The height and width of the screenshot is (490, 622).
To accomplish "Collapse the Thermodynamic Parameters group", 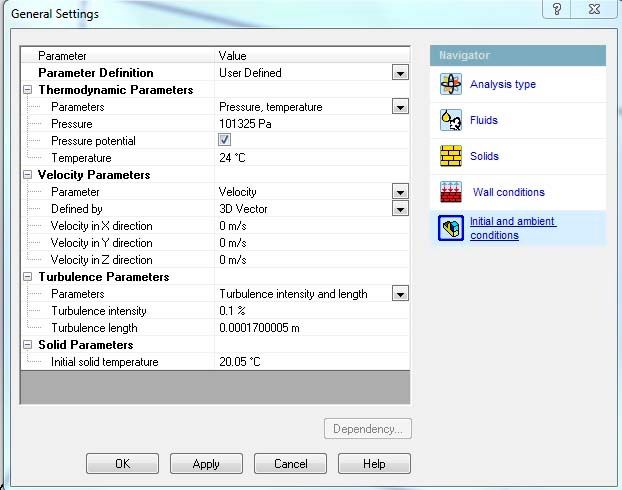I will coord(27,90).
